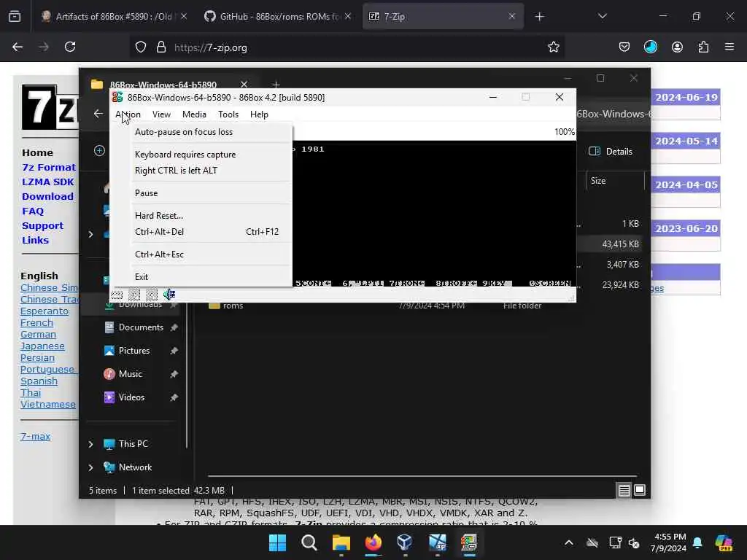
Task: Click the New plus icon in File Explorer
Action: coord(99,151)
